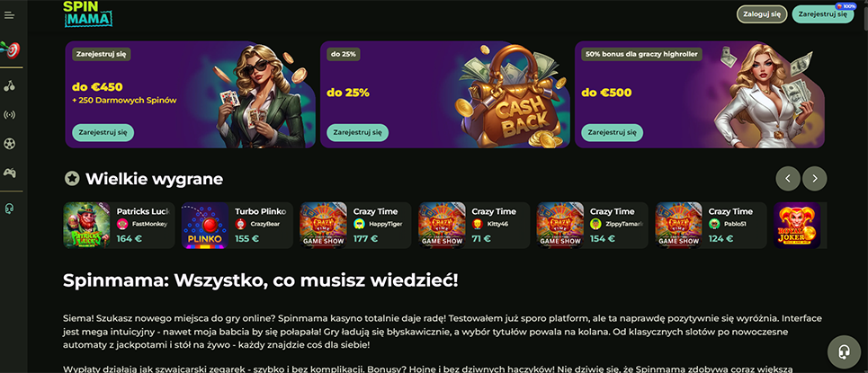
Task: Open the hamburger menu icon
Action: 9,15
